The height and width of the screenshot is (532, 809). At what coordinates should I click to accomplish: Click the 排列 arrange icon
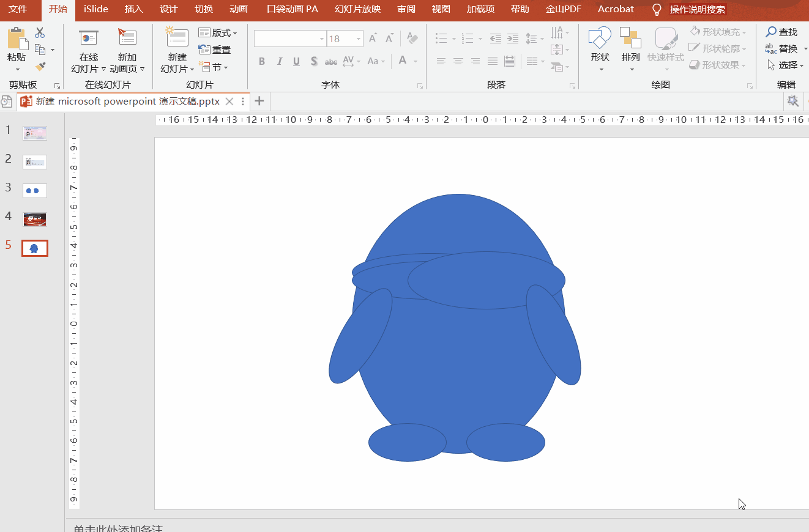coord(630,38)
